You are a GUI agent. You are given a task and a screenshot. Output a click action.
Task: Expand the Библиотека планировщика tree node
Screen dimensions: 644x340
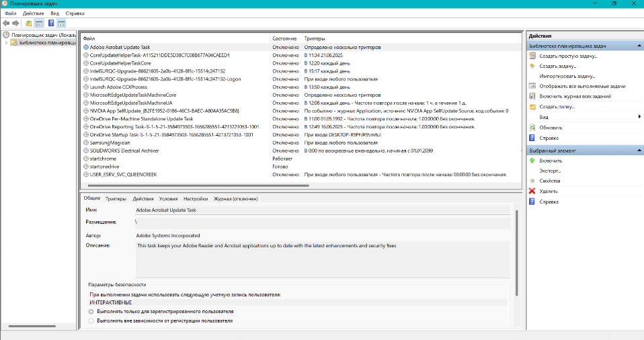(6, 42)
